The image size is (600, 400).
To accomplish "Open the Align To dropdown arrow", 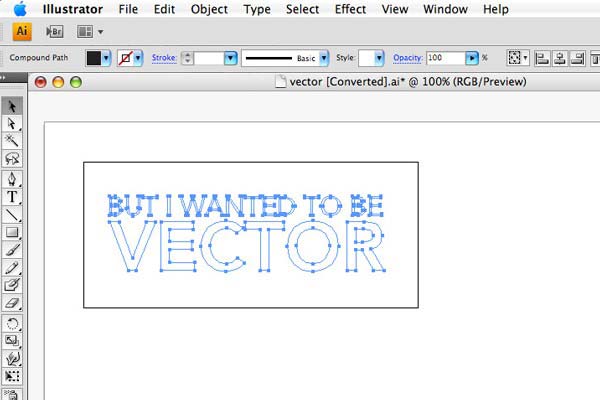I will (x=525, y=58).
